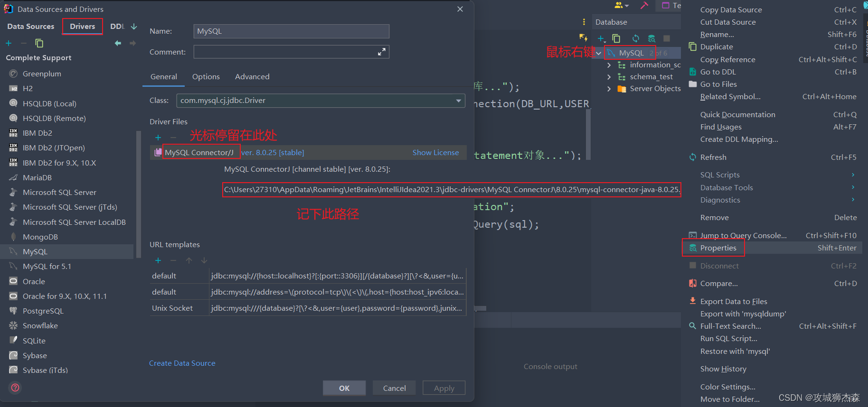The height and width of the screenshot is (407, 868).
Task: Select Go to DDL in context menu
Action: point(772,72)
